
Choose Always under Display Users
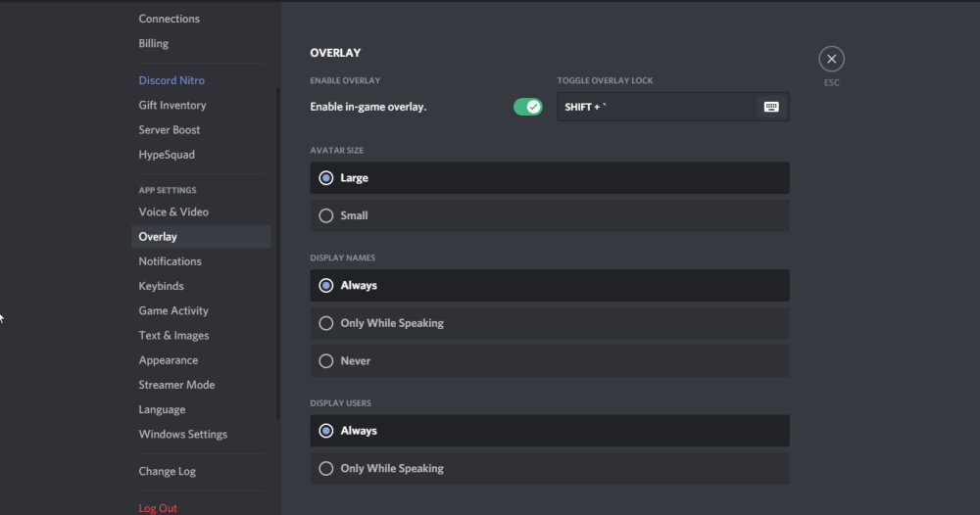pos(550,431)
